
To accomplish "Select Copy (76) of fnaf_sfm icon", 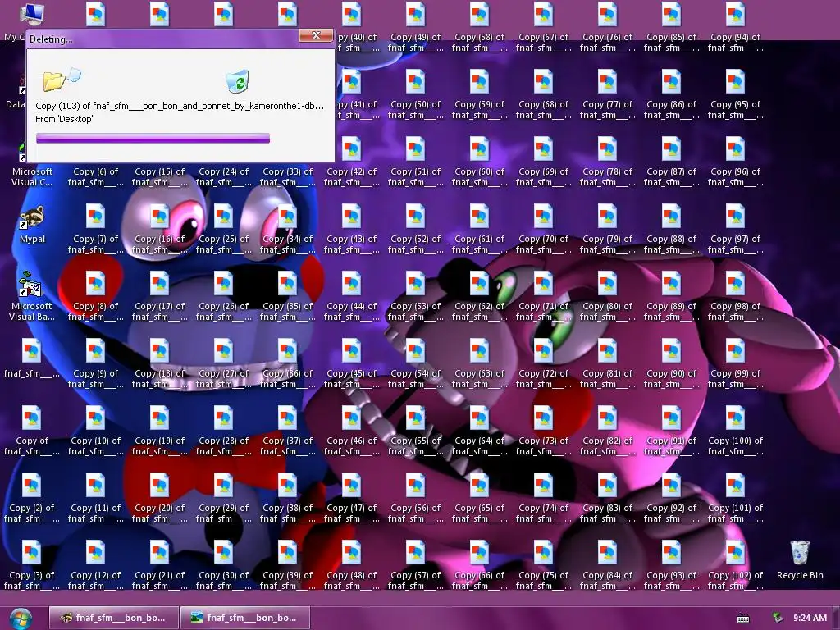I will click(x=608, y=27).
